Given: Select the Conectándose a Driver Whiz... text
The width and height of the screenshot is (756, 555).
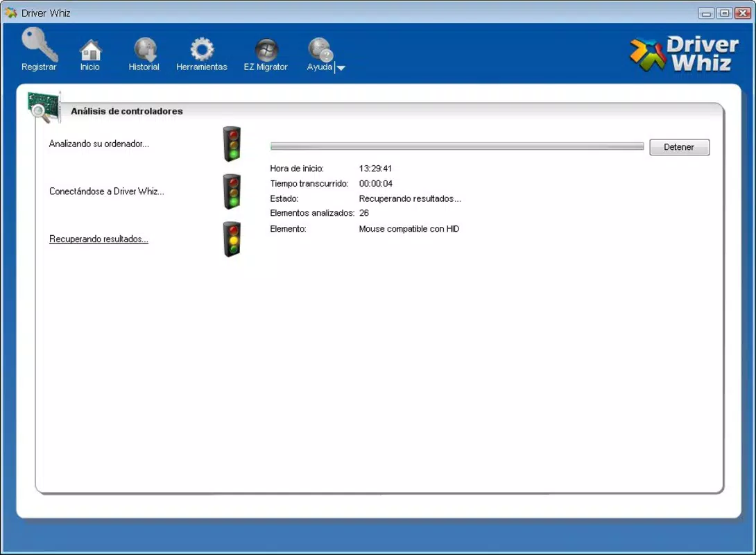Looking at the screenshot, I should (x=107, y=191).
